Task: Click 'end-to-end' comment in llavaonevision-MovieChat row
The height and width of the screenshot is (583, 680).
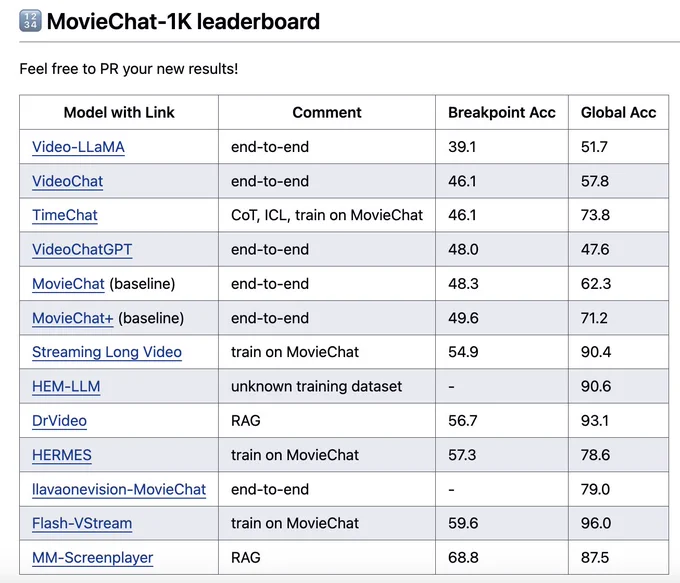Action: (270, 489)
